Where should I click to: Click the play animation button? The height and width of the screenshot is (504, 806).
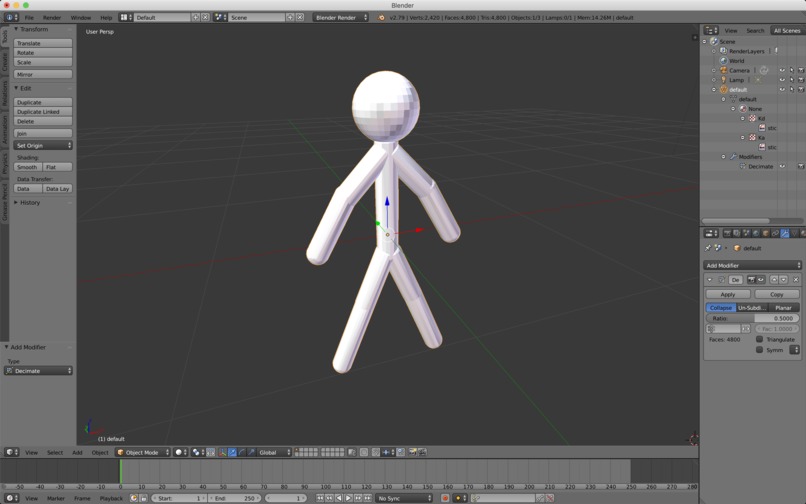pyautogui.click(x=348, y=498)
